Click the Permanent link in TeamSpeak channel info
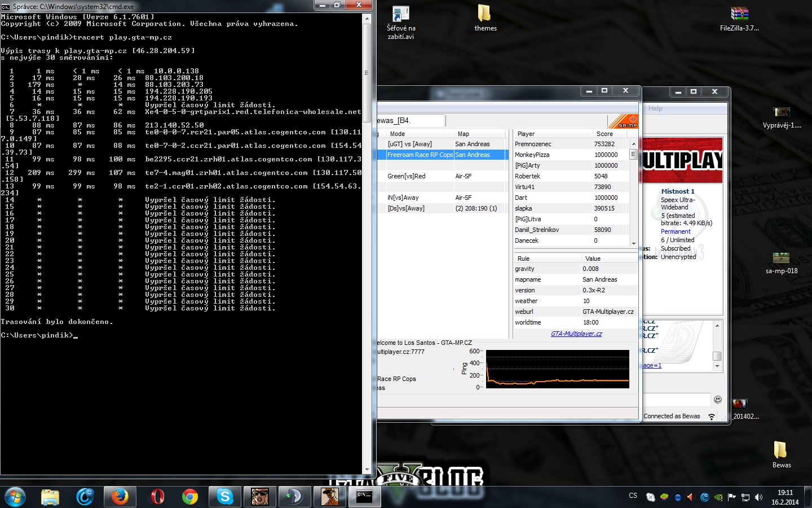This screenshot has width=812, height=508. 676,231
